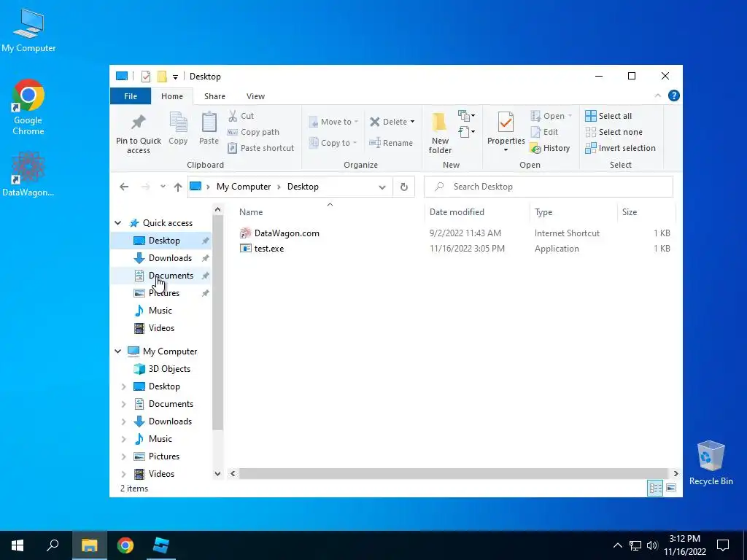Click Select none

click(x=614, y=132)
